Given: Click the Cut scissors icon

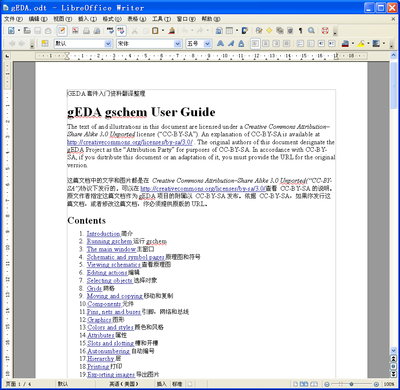Looking at the screenshot, I should [x=135, y=31].
